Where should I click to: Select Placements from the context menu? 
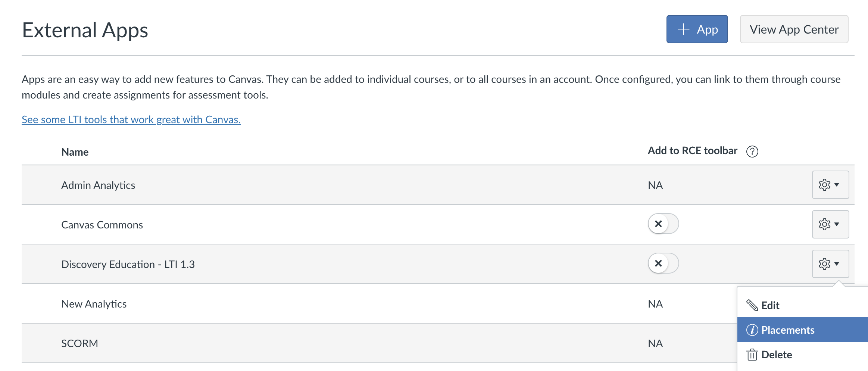click(x=787, y=330)
